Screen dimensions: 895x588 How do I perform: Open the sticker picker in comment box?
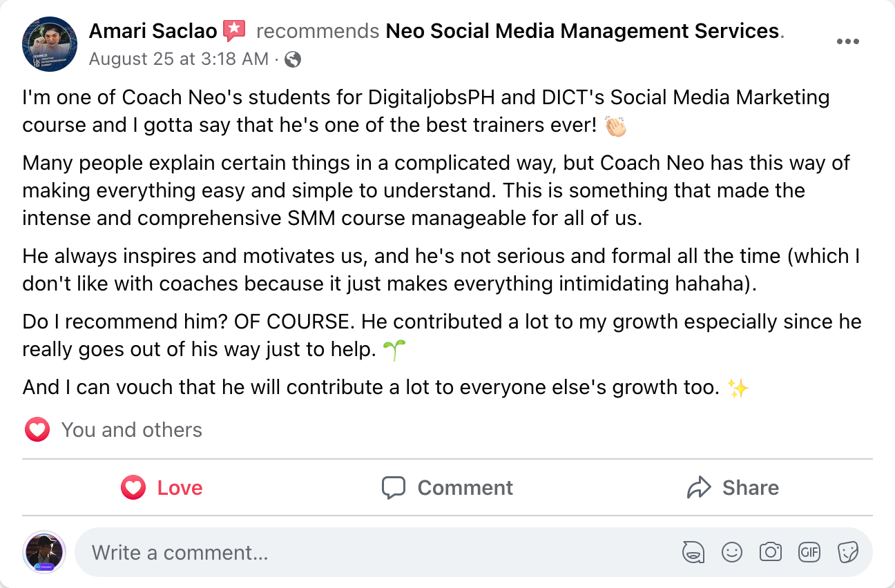coord(847,552)
